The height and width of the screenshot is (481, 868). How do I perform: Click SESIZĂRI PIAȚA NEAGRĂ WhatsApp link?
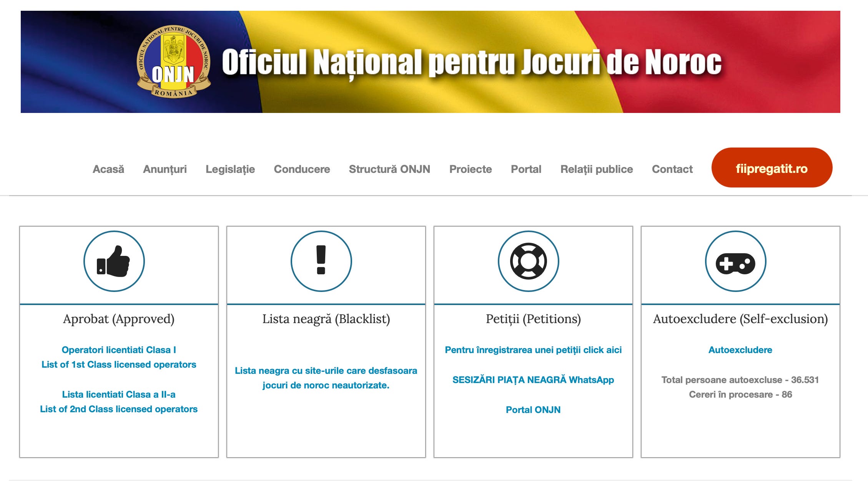[533, 380]
